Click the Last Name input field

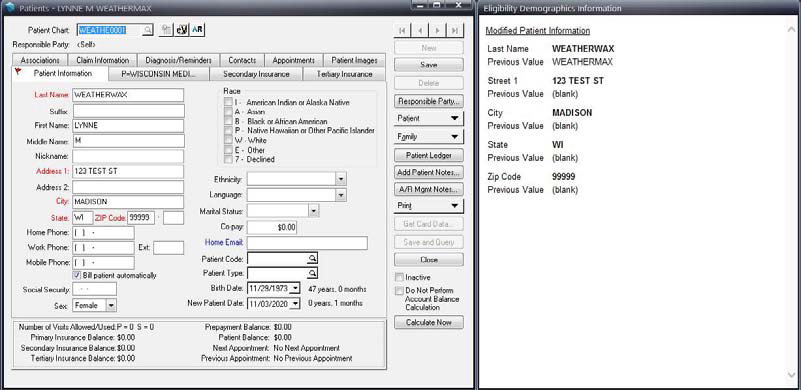click(128, 95)
